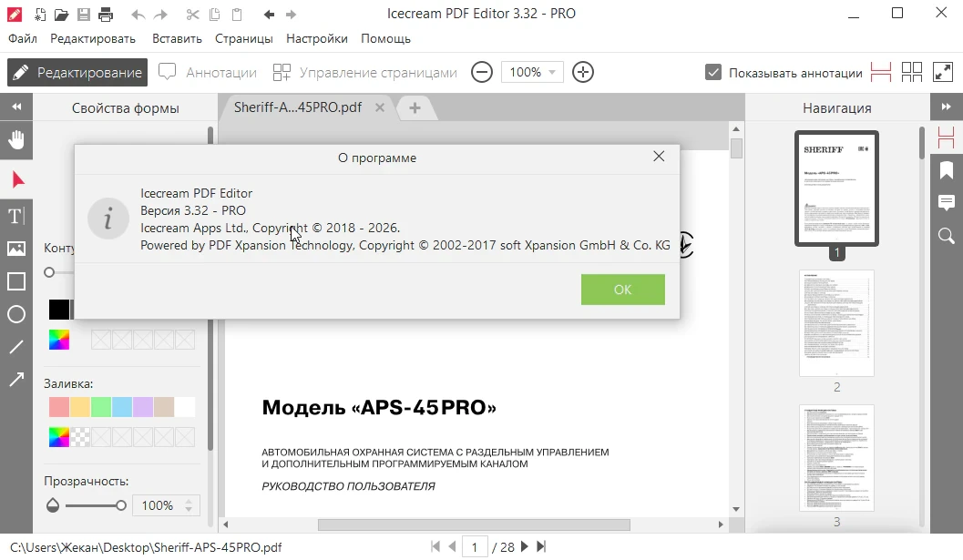
Task: Zoom out with the minus circle
Action: pyautogui.click(x=482, y=73)
